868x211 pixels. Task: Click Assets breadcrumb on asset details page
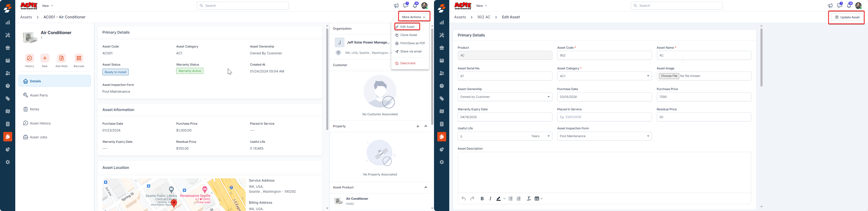coord(26,17)
